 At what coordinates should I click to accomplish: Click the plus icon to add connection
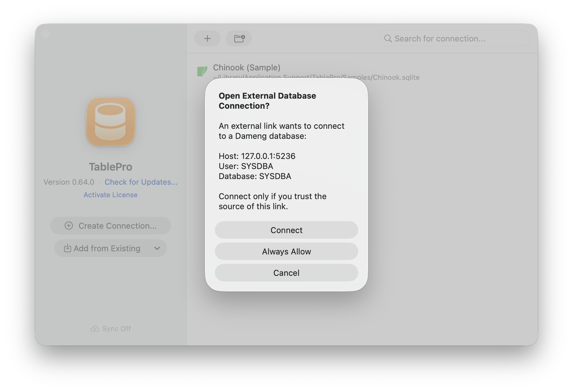(207, 38)
